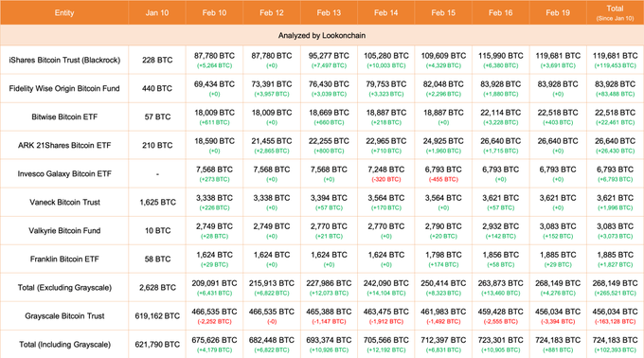Click the 95,277 BTC iShares Feb 13 cell
Screen dimensions: 644x358
329,60
